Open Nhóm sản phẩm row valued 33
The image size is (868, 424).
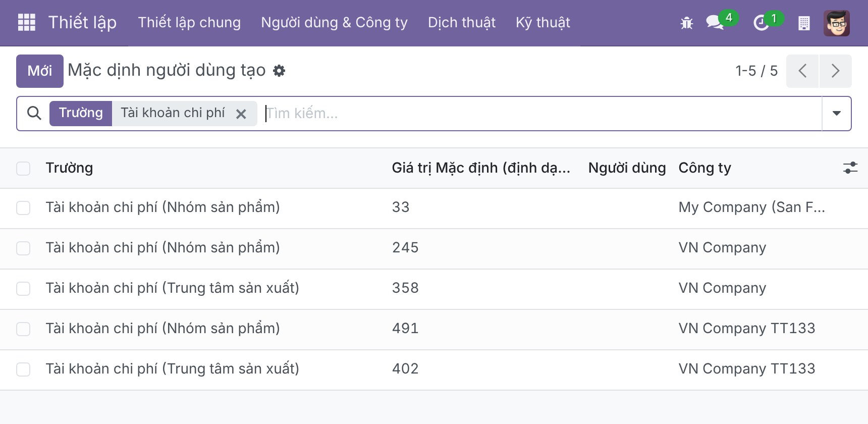click(x=162, y=207)
